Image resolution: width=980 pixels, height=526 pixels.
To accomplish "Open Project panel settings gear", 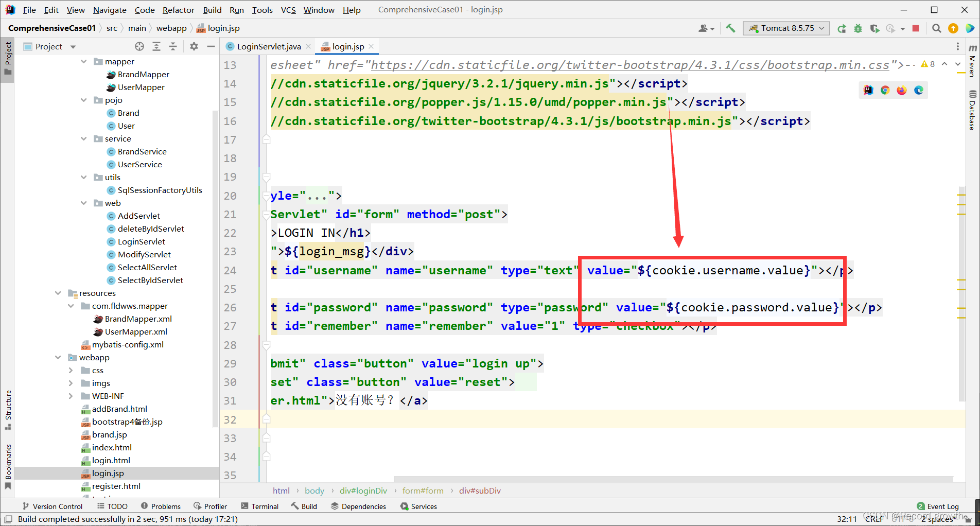I will tap(194, 46).
